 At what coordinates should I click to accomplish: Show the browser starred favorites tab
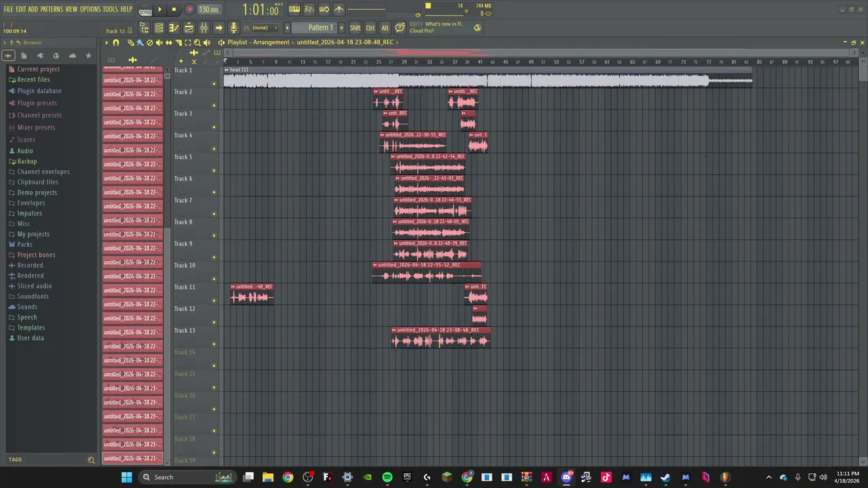(x=88, y=56)
